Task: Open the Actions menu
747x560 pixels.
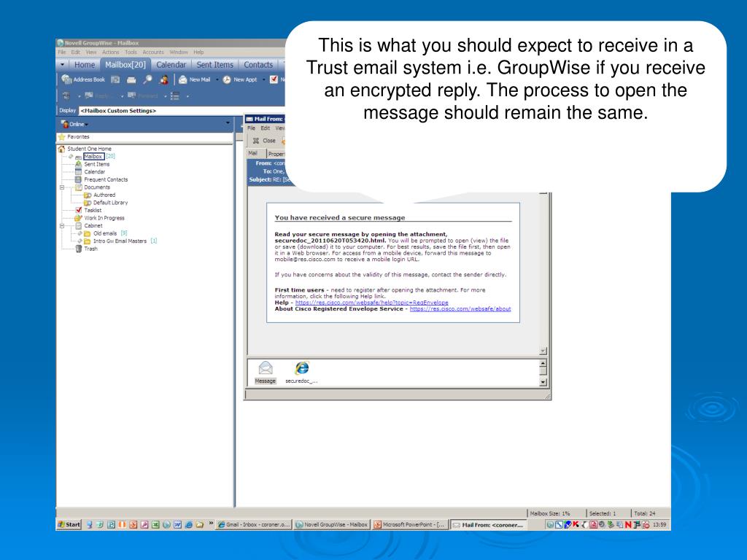Action: [111, 52]
